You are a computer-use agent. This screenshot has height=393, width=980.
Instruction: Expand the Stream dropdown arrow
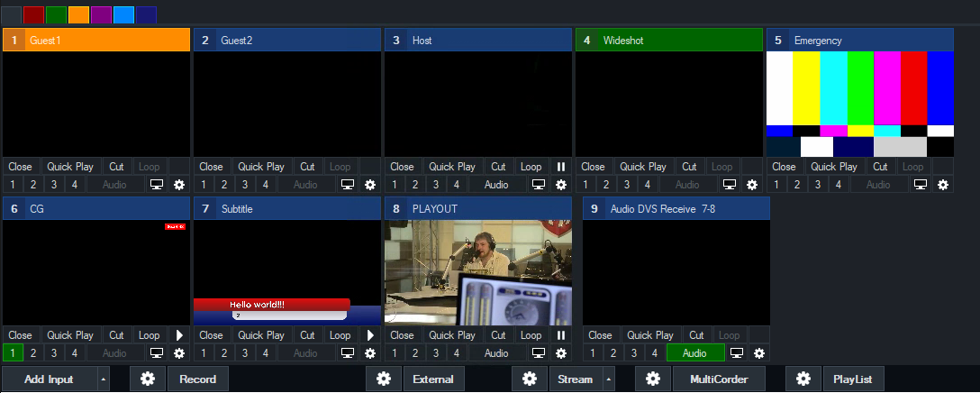[609, 379]
